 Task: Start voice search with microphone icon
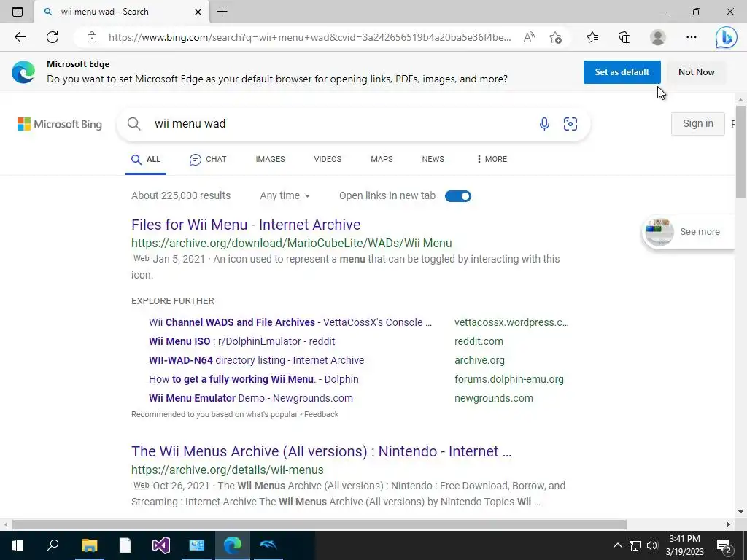[x=544, y=124]
